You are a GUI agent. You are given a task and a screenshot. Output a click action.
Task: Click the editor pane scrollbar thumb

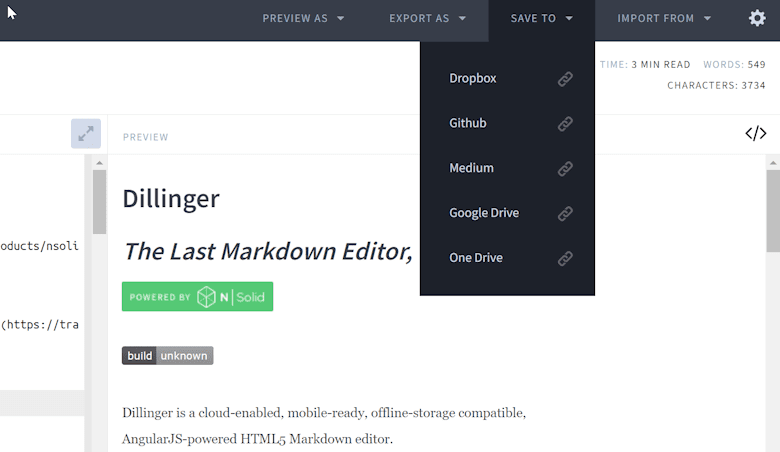click(99, 202)
